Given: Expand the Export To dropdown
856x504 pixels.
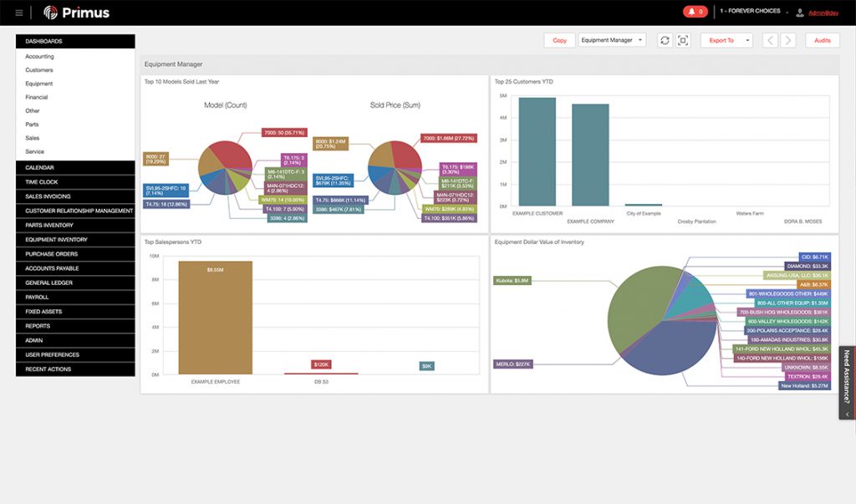Looking at the screenshot, I should [726, 40].
